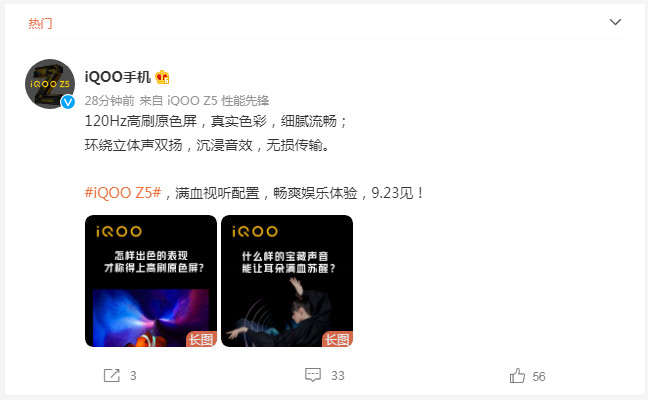This screenshot has width=648, height=400.
Task: Select the 热门 tab label
Action: (x=40, y=23)
